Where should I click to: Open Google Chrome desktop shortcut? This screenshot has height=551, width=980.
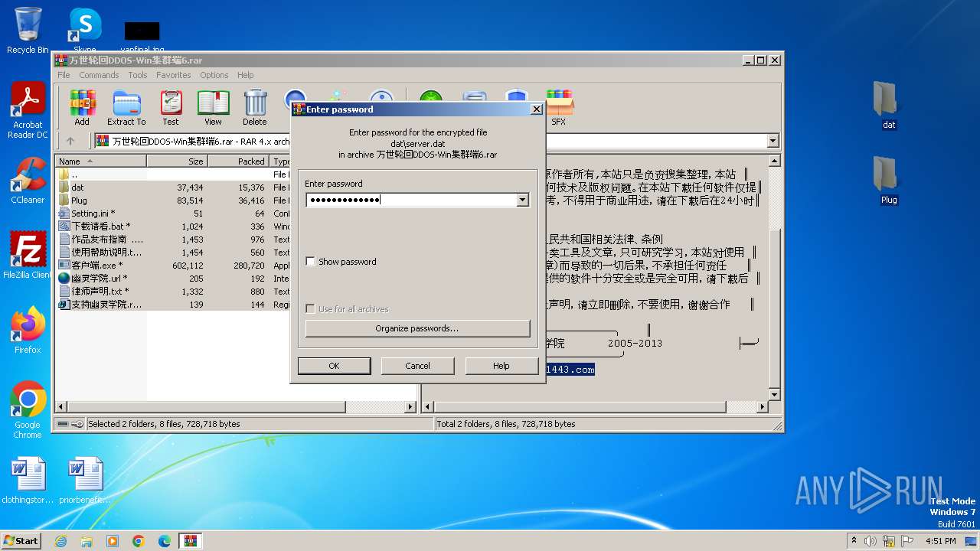(28, 410)
